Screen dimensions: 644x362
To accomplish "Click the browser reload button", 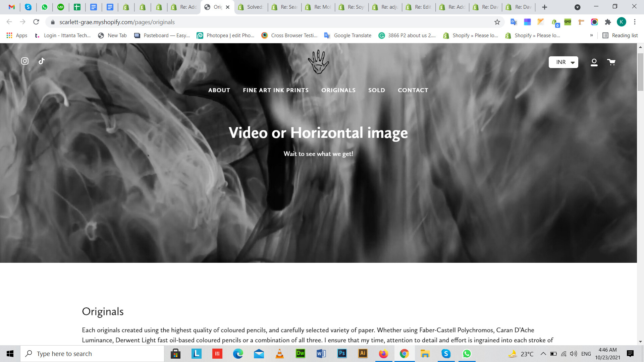I will (36, 22).
